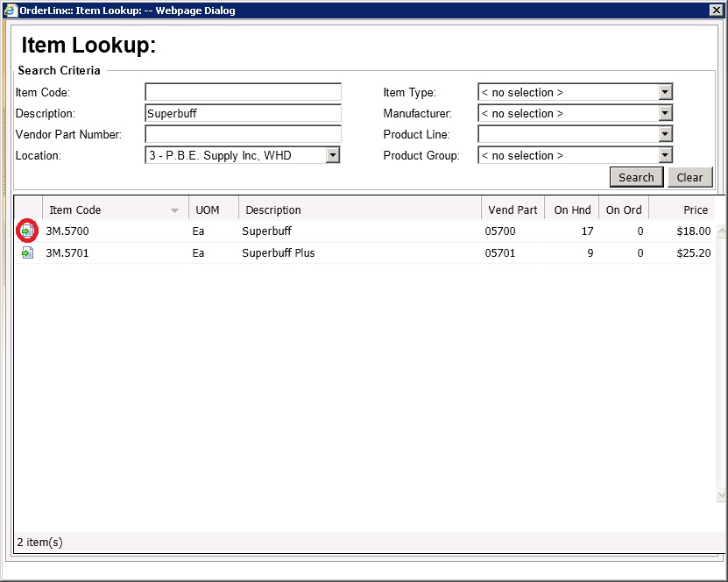The height and width of the screenshot is (582, 728).
Task: Focus the Item Code text field
Action: (x=243, y=92)
